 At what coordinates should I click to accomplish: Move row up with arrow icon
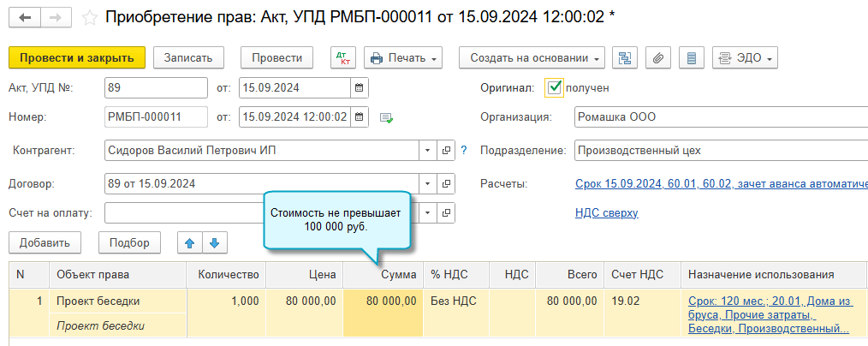(x=189, y=242)
